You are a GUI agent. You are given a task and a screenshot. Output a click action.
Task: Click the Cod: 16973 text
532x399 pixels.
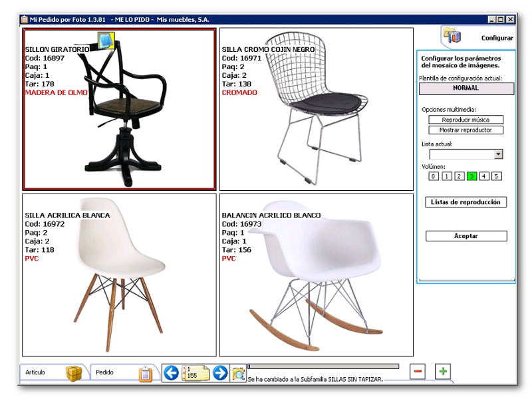(x=241, y=224)
